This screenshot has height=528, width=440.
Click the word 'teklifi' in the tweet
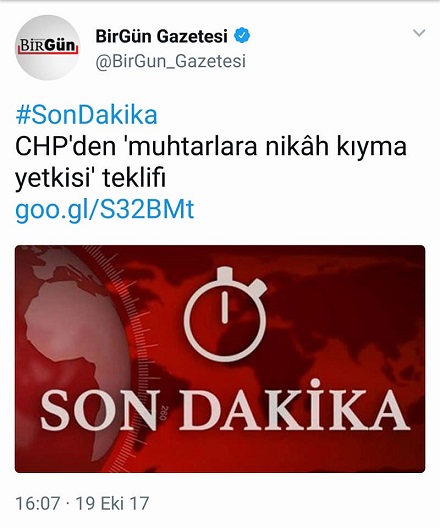click(x=134, y=177)
